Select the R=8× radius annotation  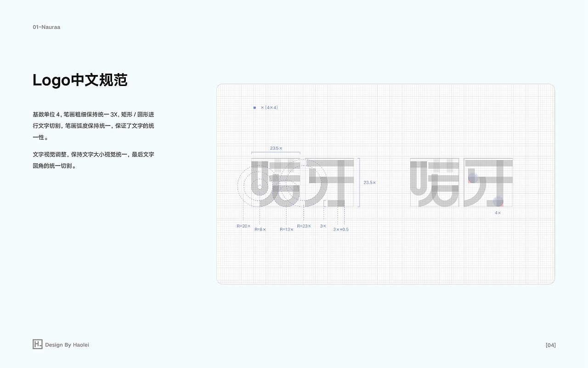click(260, 229)
